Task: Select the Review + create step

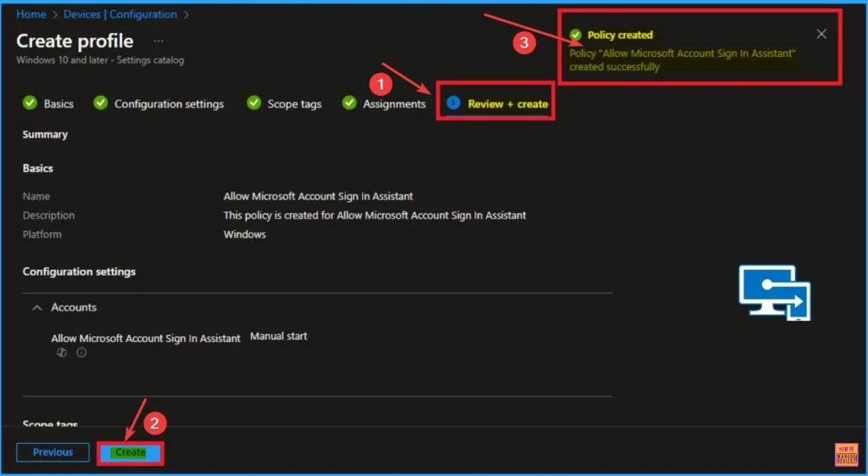Action: pos(508,104)
